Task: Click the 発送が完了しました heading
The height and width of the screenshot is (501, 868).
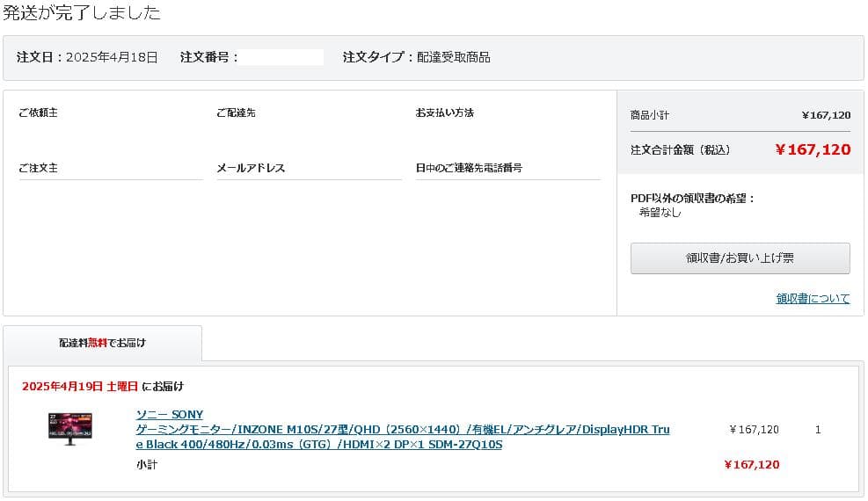Action: [x=82, y=12]
